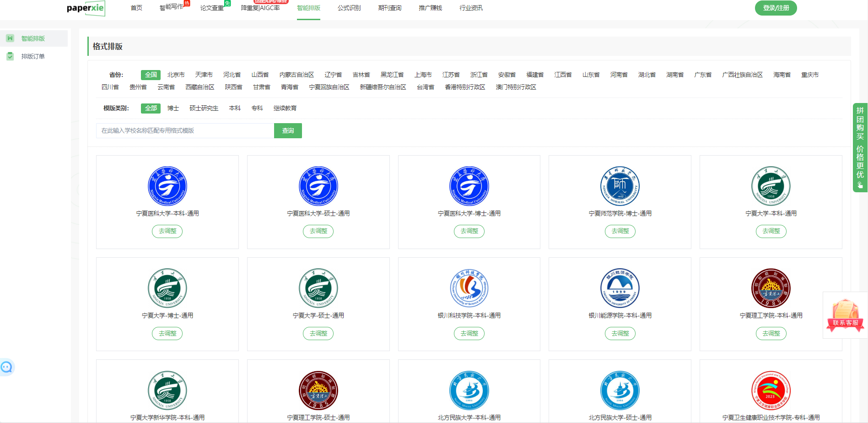Click the 联系客服 customer service icon

(845, 315)
